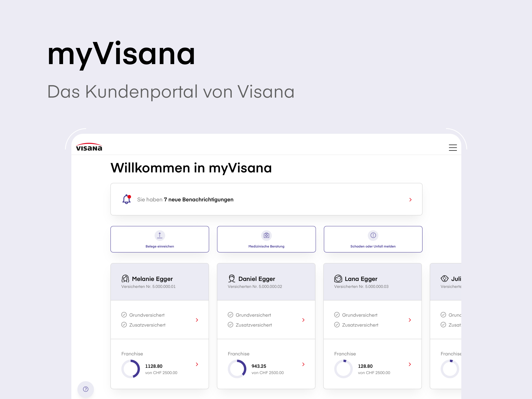Screen dimensions: 532x399
Task: Open the help question mark button
Action: [x=86, y=389]
